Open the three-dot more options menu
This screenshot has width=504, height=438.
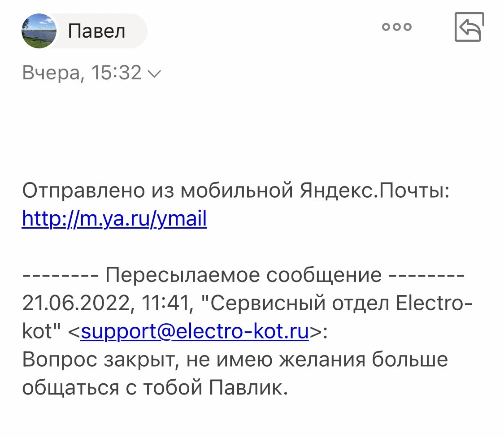pyautogui.click(x=397, y=26)
